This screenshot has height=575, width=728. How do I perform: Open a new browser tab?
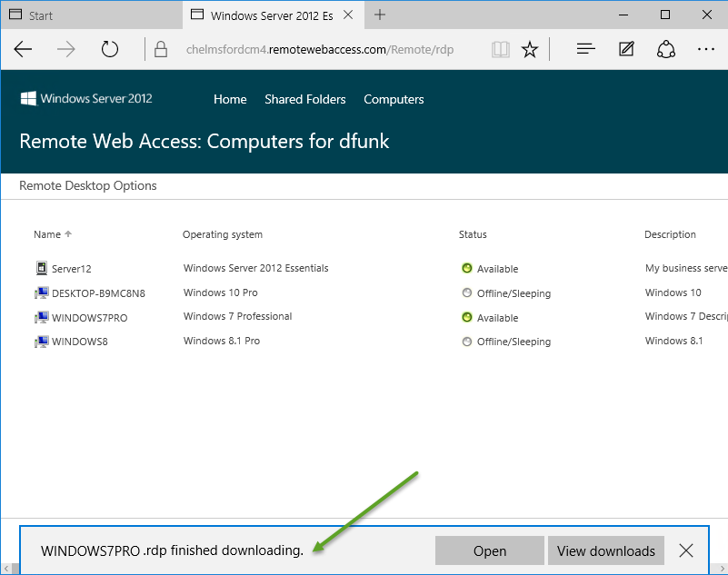coord(380,15)
